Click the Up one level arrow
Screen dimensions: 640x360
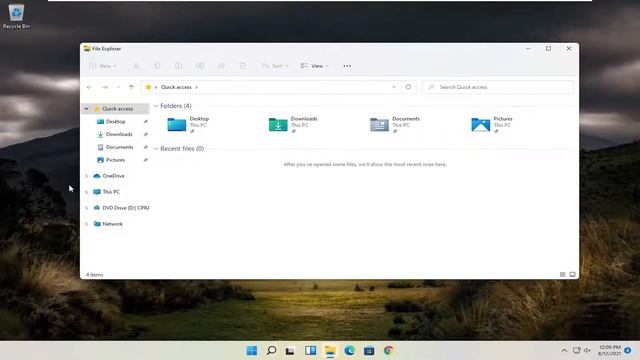[x=131, y=87]
